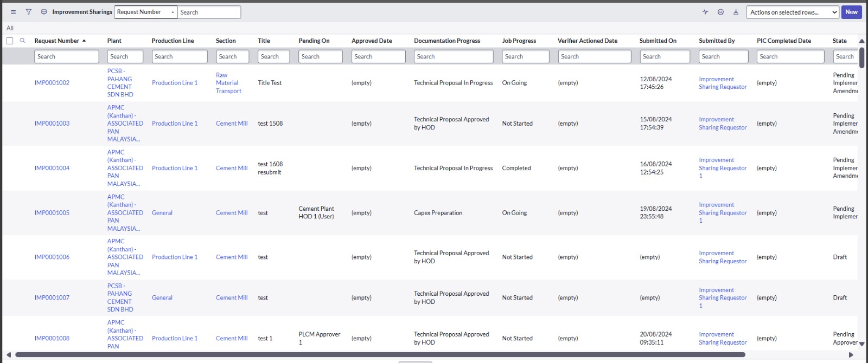Sort by the Submitted On column header
Image resolution: width=868 pixels, height=363 pixels.
click(658, 41)
